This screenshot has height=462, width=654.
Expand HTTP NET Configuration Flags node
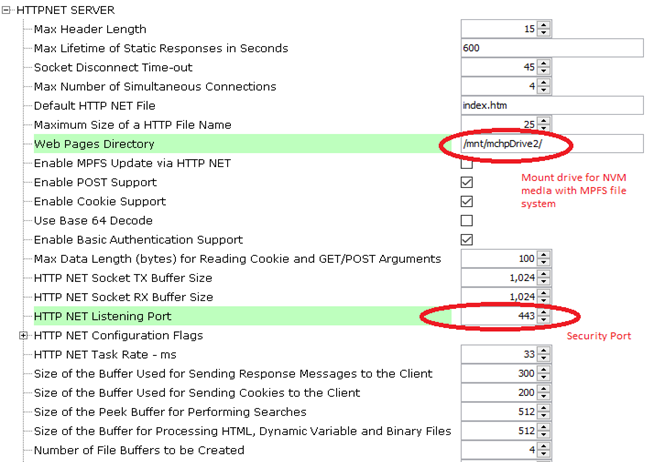[x=23, y=336]
